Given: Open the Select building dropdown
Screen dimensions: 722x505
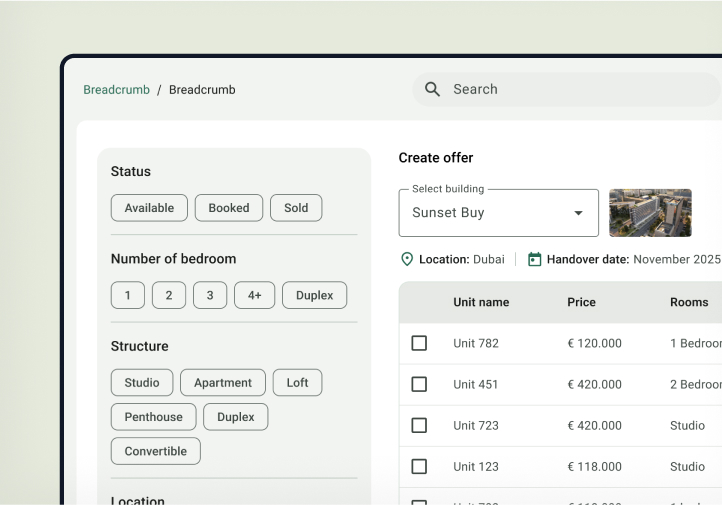Looking at the screenshot, I should pyautogui.click(x=499, y=213).
